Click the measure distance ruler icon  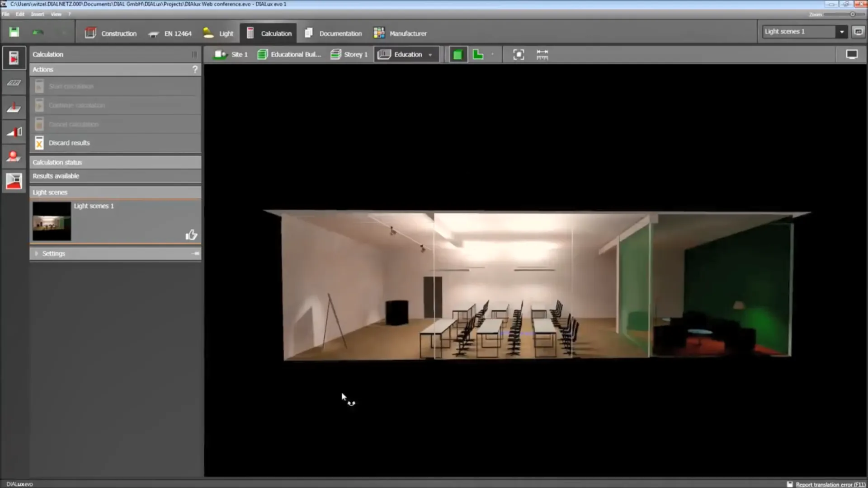pos(542,55)
